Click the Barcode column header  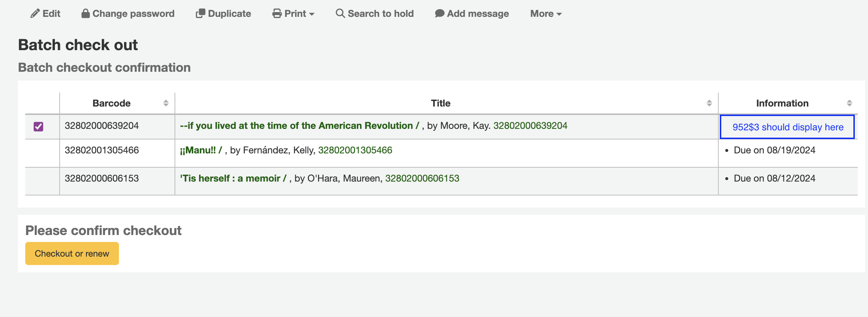[x=111, y=103]
